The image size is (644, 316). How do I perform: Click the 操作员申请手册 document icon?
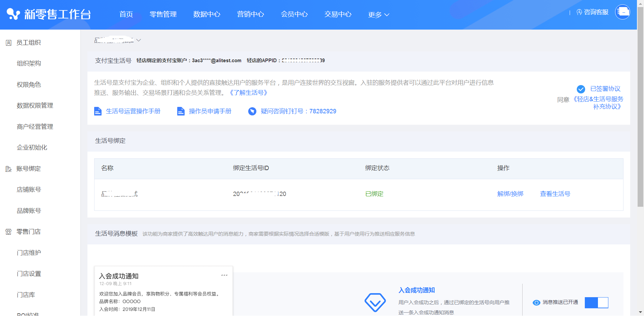[181, 111]
